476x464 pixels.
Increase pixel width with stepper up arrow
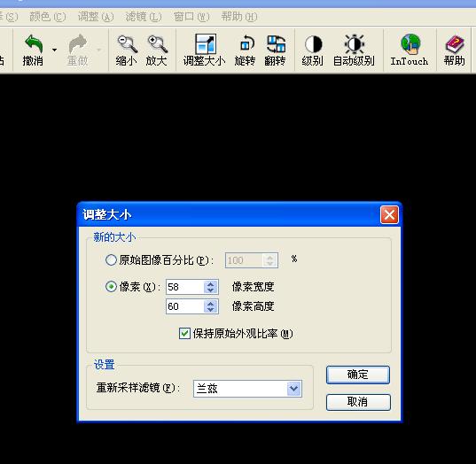(x=211, y=284)
